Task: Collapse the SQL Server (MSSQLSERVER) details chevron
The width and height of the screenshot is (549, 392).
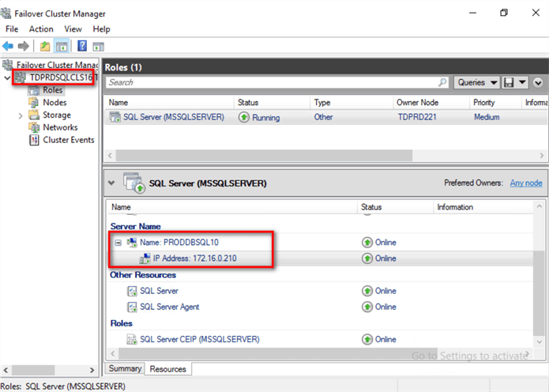Action: pyautogui.click(x=111, y=183)
